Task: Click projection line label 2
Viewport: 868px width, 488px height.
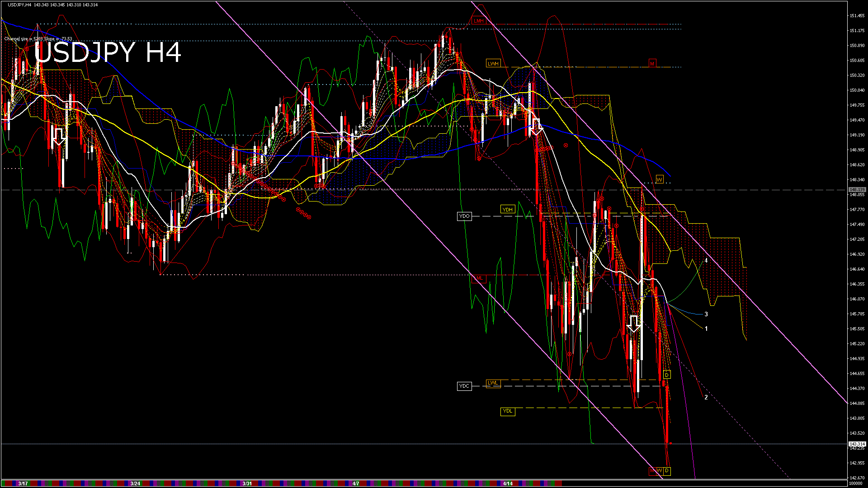Action: click(706, 398)
